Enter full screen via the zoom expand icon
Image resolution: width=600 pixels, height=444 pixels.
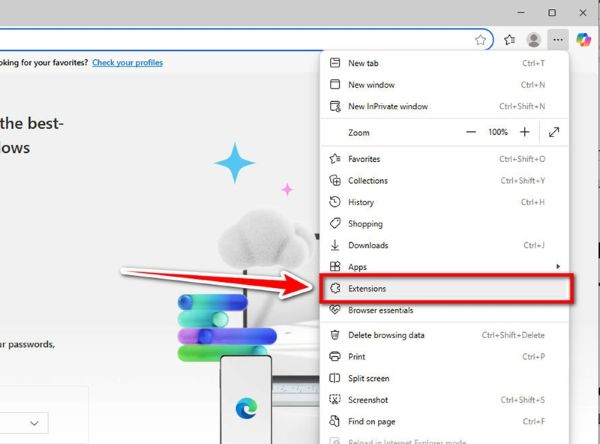click(x=554, y=132)
